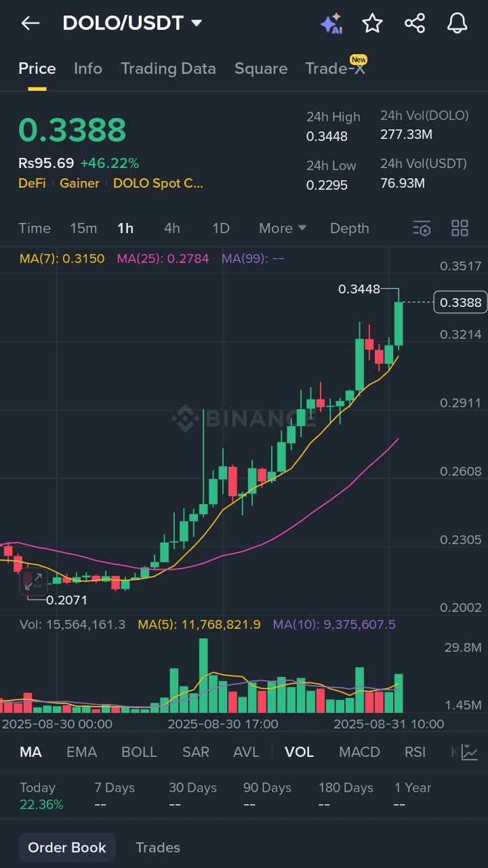This screenshot has height=868, width=488.
Task: Open the DOLO Spot C... tag link
Action: [158, 183]
